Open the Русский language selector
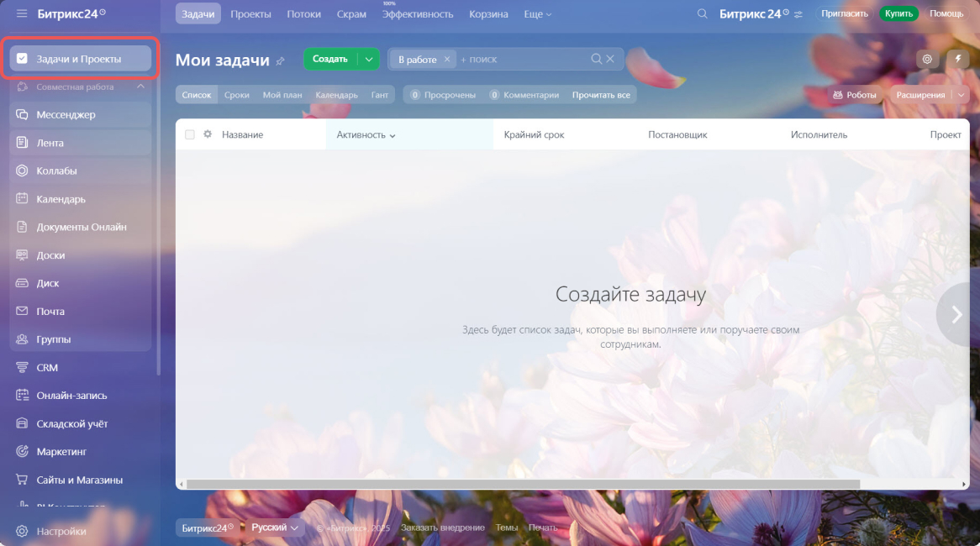 [x=274, y=528]
